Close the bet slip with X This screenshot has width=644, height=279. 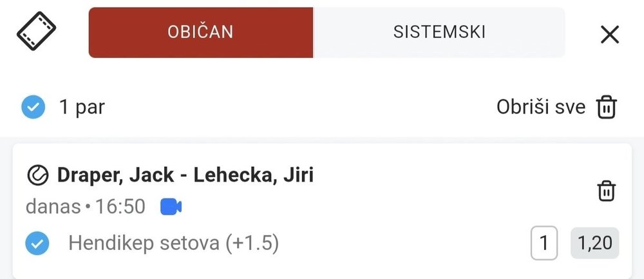(x=609, y=35)
